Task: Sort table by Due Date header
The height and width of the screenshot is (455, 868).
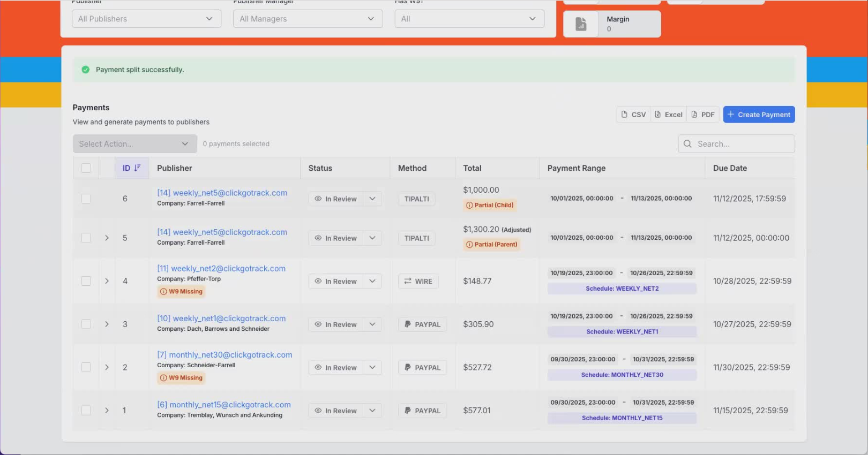Action: [x=730, y=168]
